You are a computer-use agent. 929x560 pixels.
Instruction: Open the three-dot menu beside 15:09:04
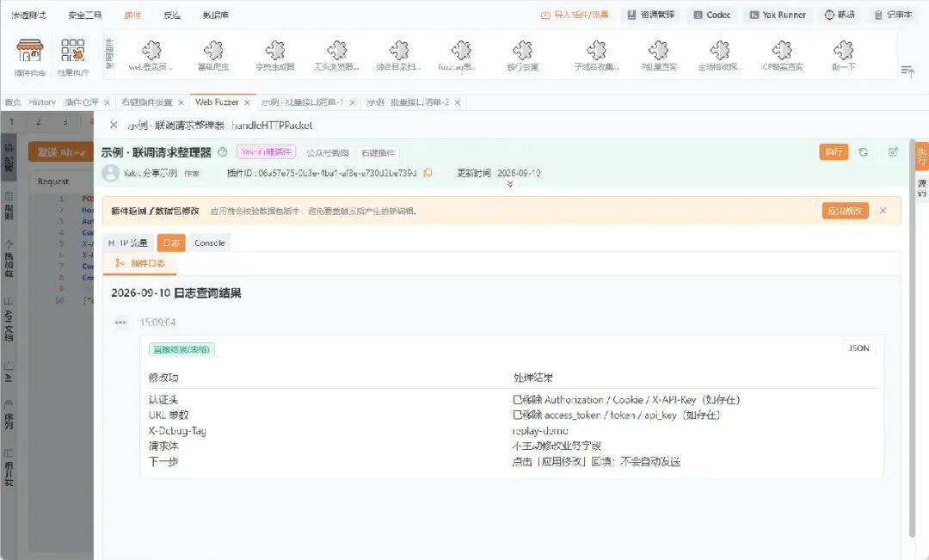pyautogui.click(x=120, y=323)
